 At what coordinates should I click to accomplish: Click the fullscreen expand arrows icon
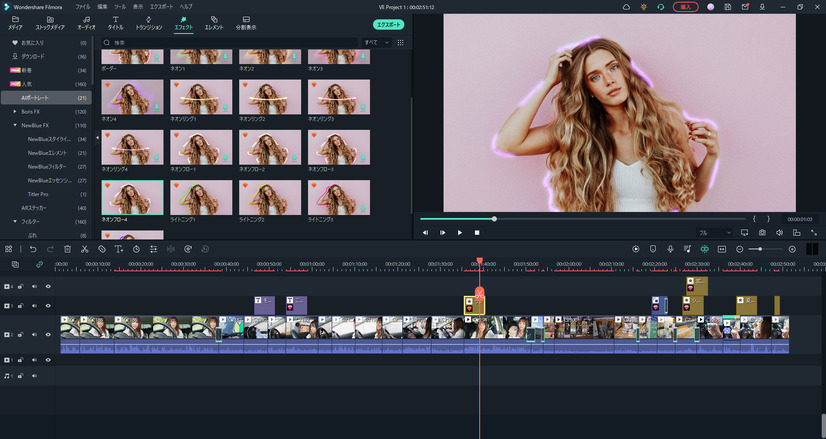pyautogui.click(x=814, y=232)
